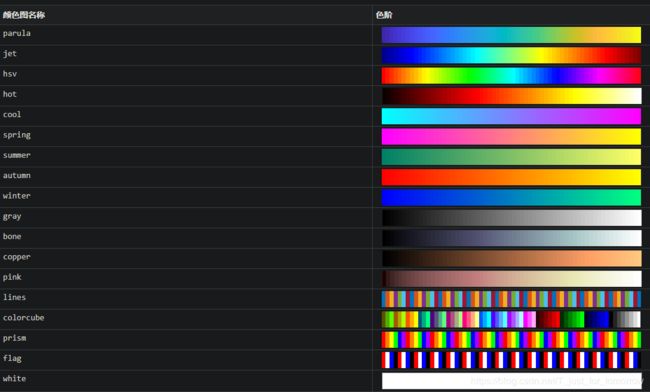Click the summer colormap name
This screenshot has height=392, width=650.
[17, 155]
